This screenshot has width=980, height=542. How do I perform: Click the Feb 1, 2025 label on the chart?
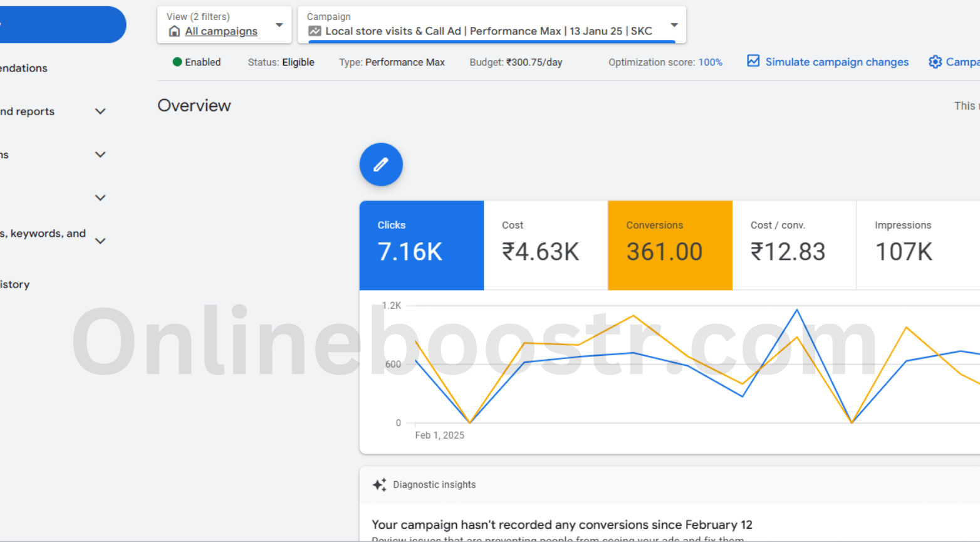[x=439, y=435]
